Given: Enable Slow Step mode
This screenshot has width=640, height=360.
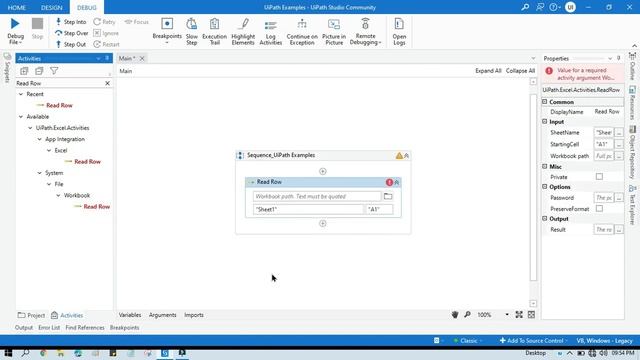Looking at the screenshot, I should [191, 31].
